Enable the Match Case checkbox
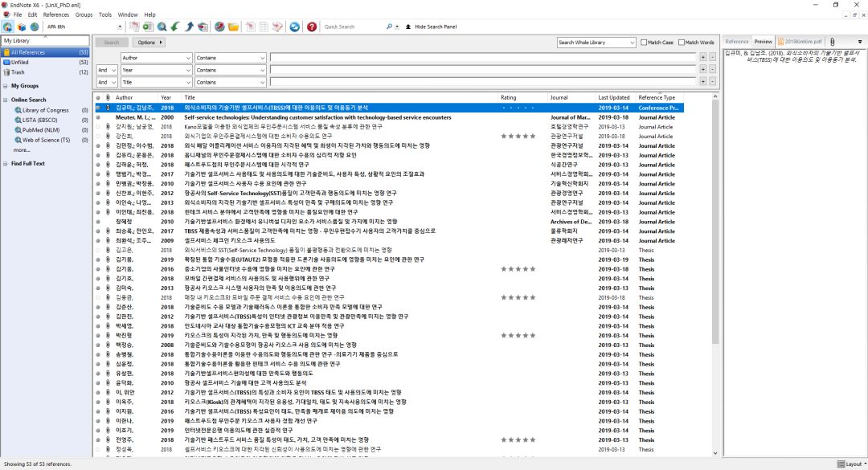This screenshot has height=470, width=868. tap(644, 42)
